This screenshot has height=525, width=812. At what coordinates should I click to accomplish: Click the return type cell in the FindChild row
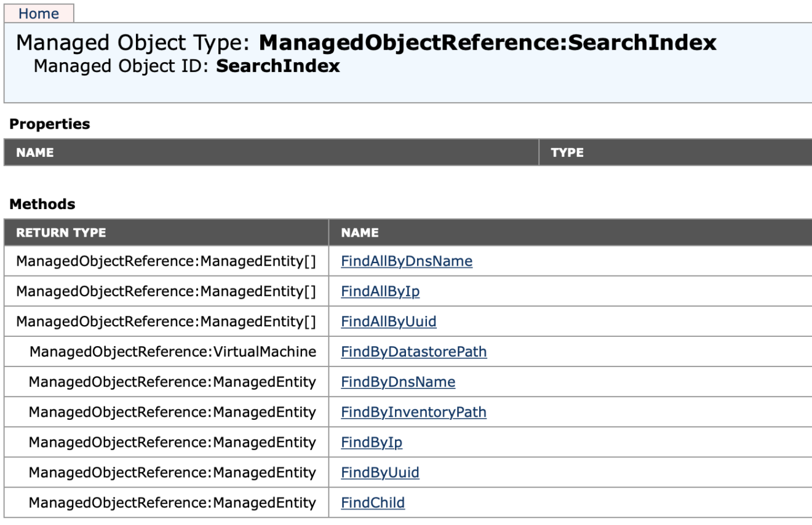pos(172,502)
